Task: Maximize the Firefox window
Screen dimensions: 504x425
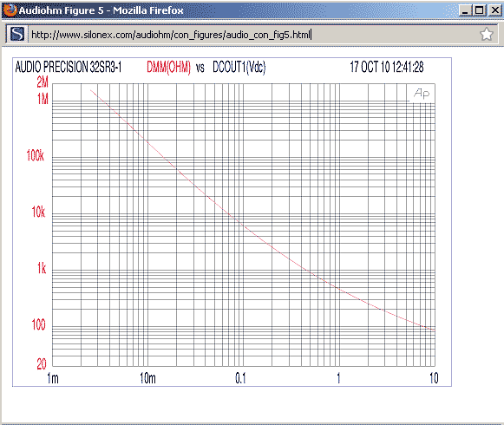Action: point(479,10)
